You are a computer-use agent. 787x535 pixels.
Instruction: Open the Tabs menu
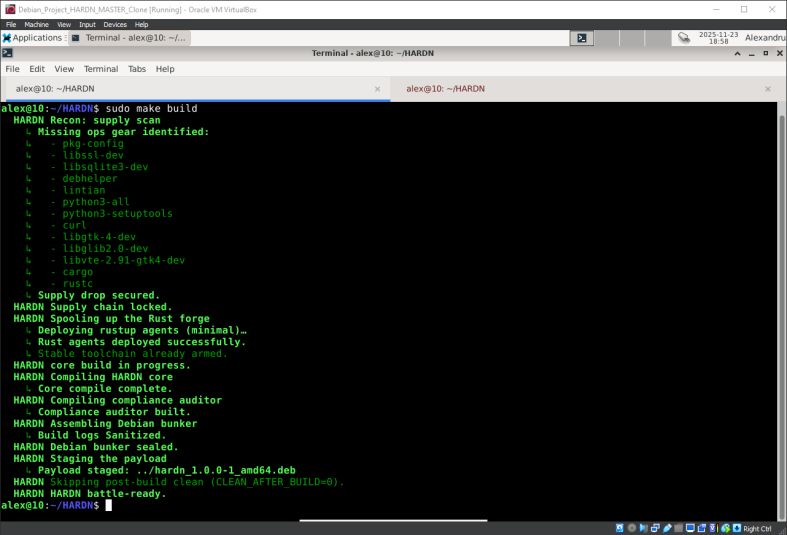point(137,69)
